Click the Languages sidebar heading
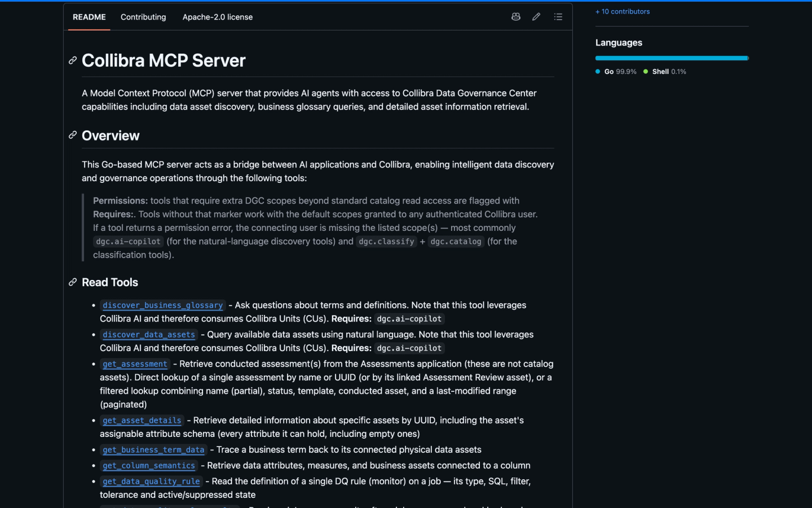Image resolution: width=812 pixels, height=508 pixels. coord(619,43)
